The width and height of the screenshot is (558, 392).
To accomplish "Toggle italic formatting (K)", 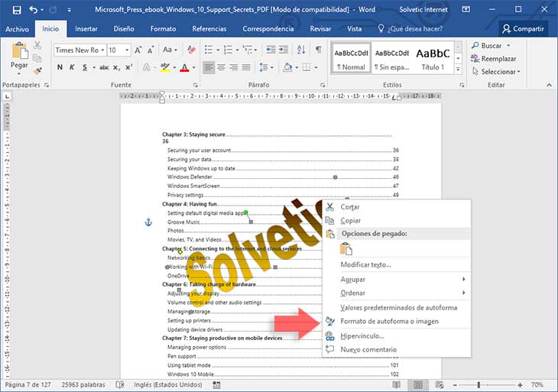I will (72, 67).
